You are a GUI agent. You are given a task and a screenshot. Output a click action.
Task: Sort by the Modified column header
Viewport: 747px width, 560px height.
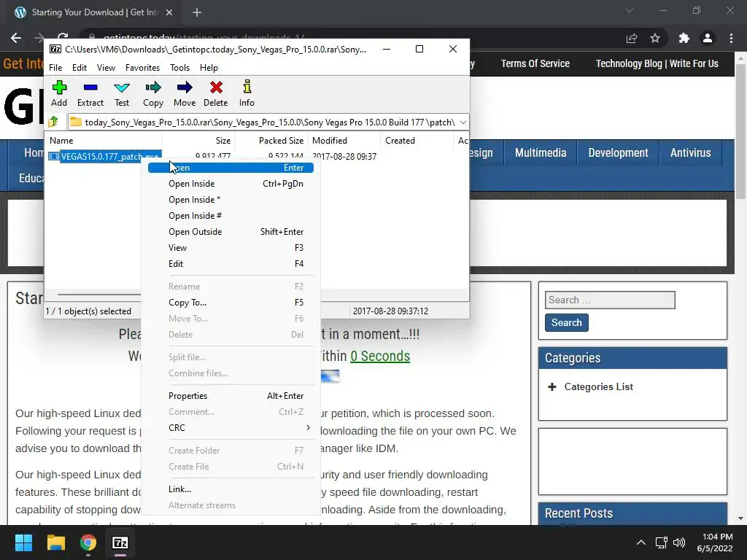(344, 141)
